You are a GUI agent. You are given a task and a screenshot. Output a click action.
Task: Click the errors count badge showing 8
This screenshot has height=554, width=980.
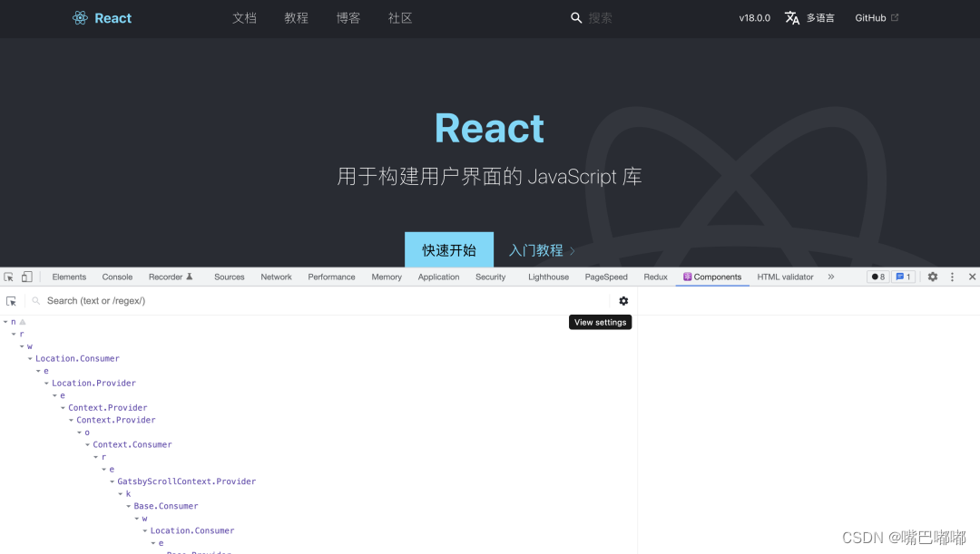pyautogui.click(x=878, y=277)
